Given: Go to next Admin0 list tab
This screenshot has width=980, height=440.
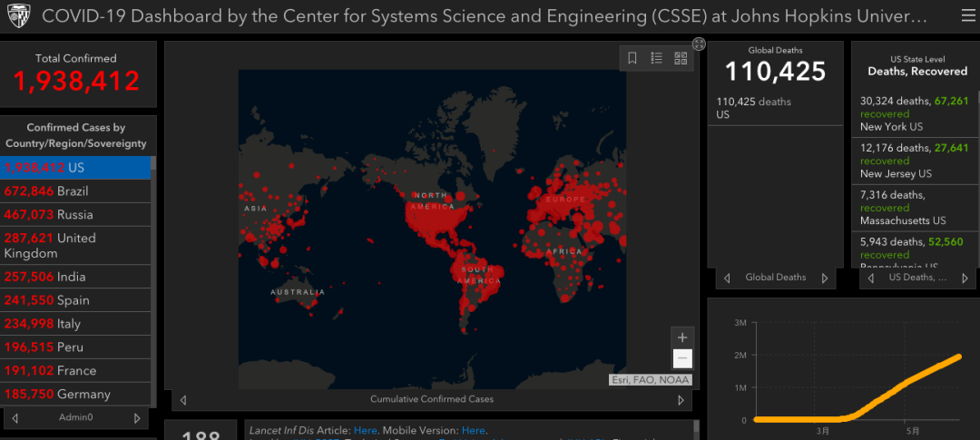Looking at the screenshot, I should pyautogui.click(x=137, y=418).
